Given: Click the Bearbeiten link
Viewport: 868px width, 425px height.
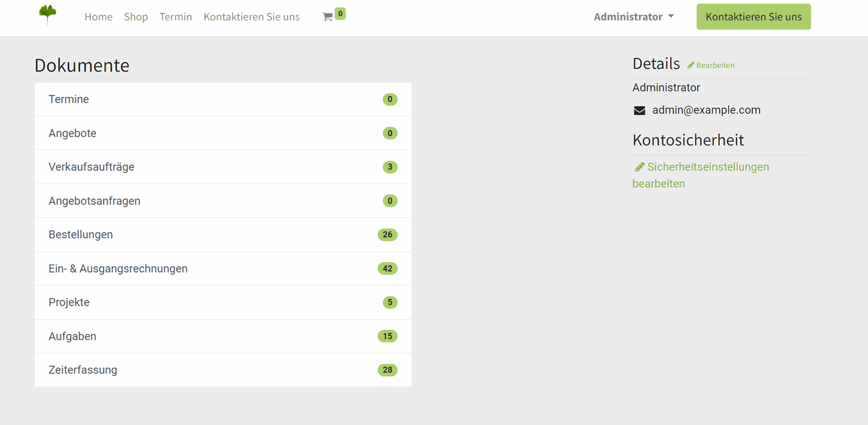Looking at the screenshot, I should (x=715, y=65).
